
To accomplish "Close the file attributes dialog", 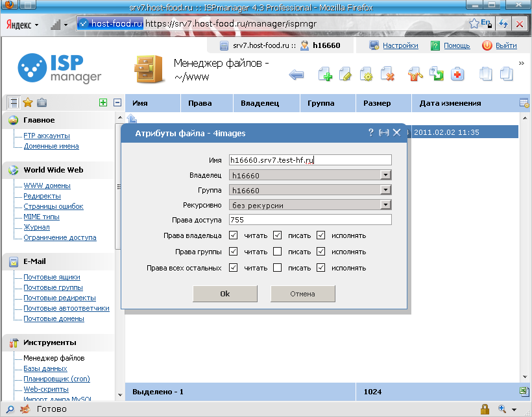I will pyautogui.click(x=396, y=132).
